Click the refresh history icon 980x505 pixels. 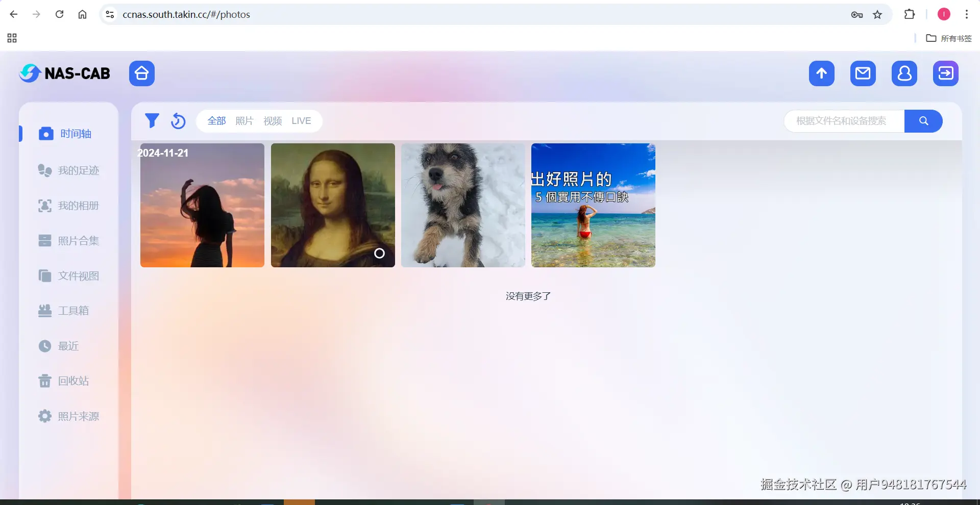178,121
